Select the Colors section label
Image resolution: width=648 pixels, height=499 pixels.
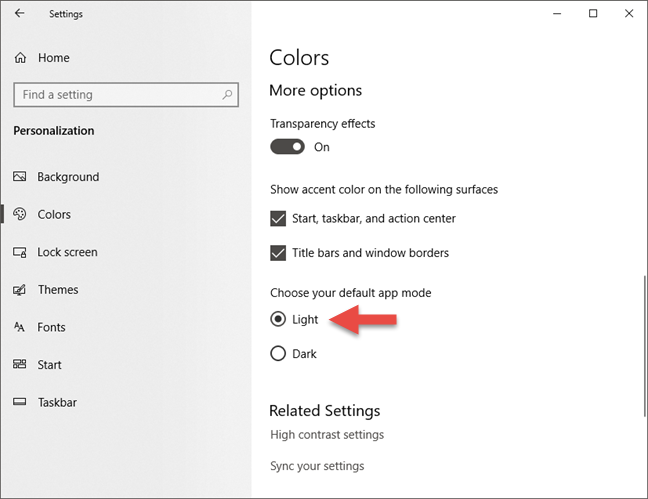[54, 215]
